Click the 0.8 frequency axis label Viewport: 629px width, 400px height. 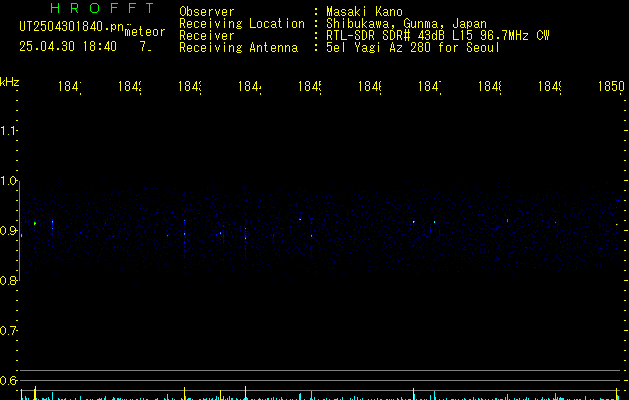pyautogui.click(x=8, y=280)
